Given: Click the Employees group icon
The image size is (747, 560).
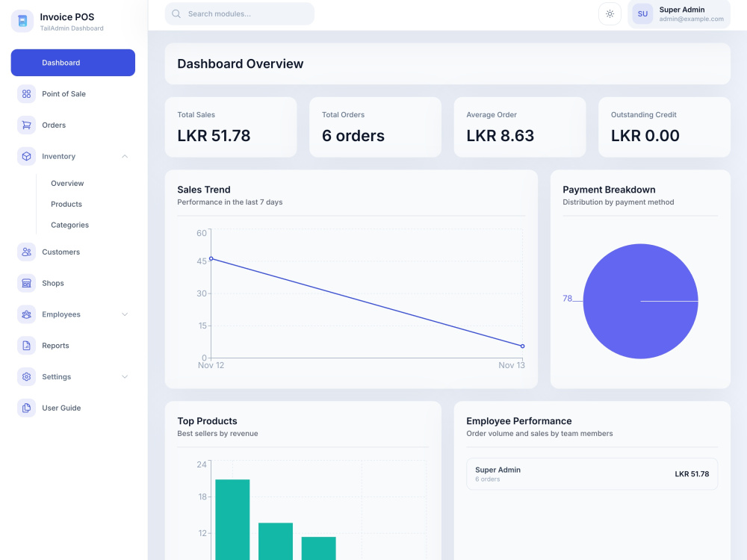Looking at the screenshot, I should pyautogui.click(x=27, y=314).
